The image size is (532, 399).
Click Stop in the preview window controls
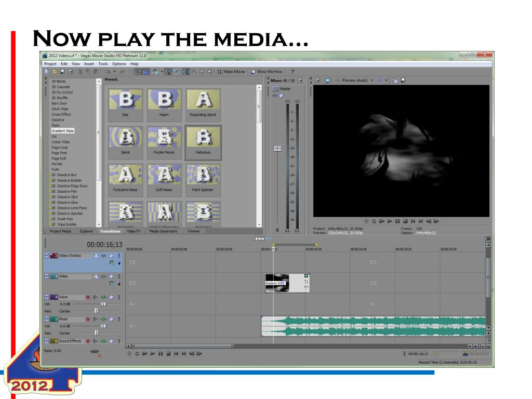point(405,221)
